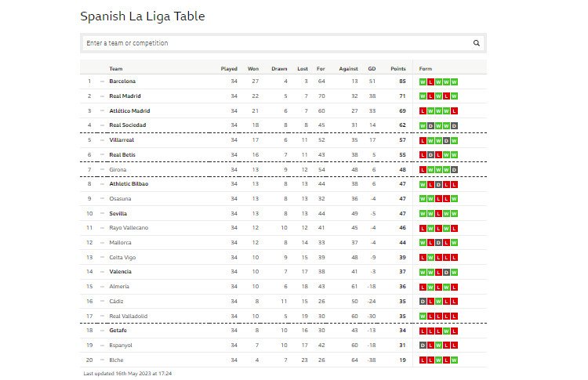Focus the team or competition search field
Screen dimensions: 588x380
click(x=278, y=43)
